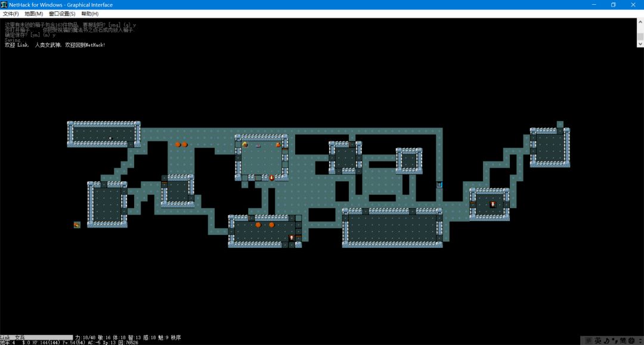Click the staircase icon in the lower-middle room
This screenshot has width=644, height=345.
[292, 238]
